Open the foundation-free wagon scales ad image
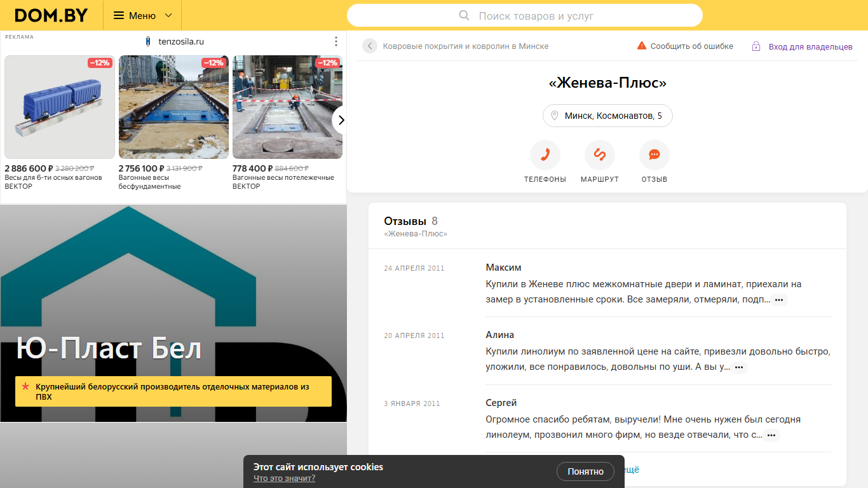This screenshot has width=868, height=488. click(173, 107)
